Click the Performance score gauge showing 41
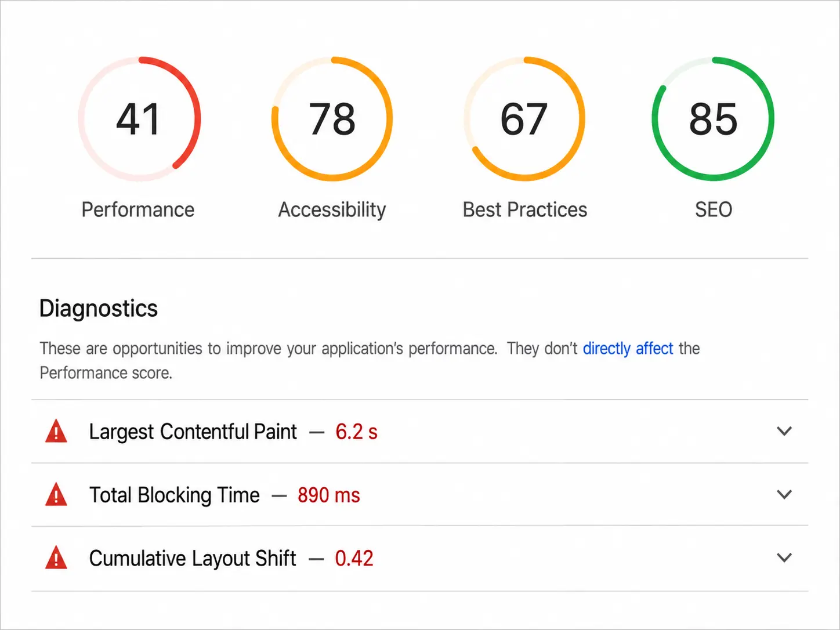Screen dimensions: 840x630 click(x=139, y=119)
